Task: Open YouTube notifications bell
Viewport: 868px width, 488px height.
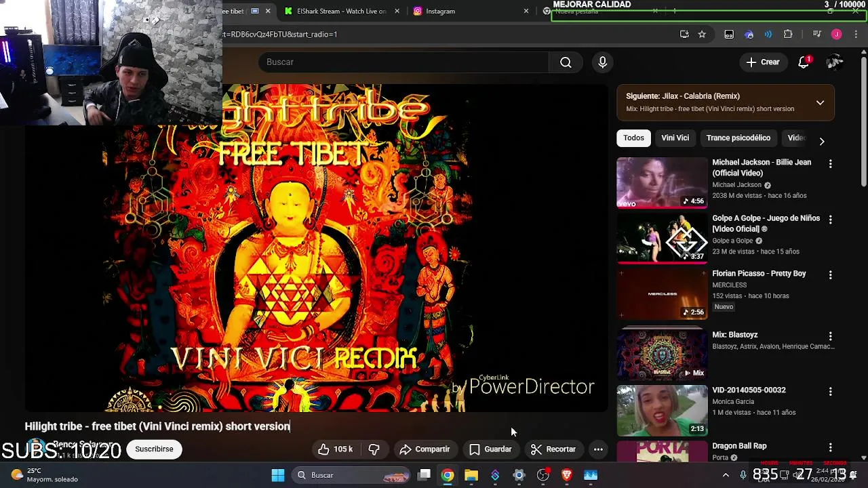Action: 804,62
